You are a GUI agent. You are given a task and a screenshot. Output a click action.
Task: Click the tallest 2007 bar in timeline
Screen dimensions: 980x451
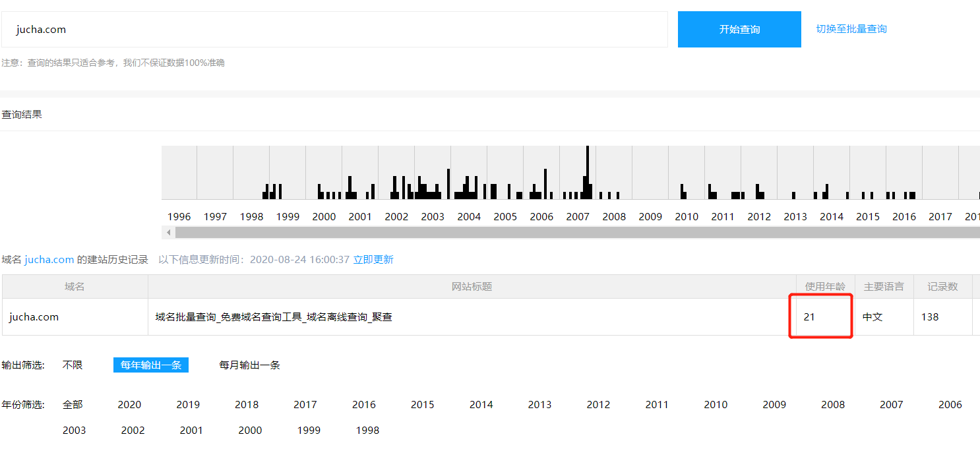coord(587,171)
